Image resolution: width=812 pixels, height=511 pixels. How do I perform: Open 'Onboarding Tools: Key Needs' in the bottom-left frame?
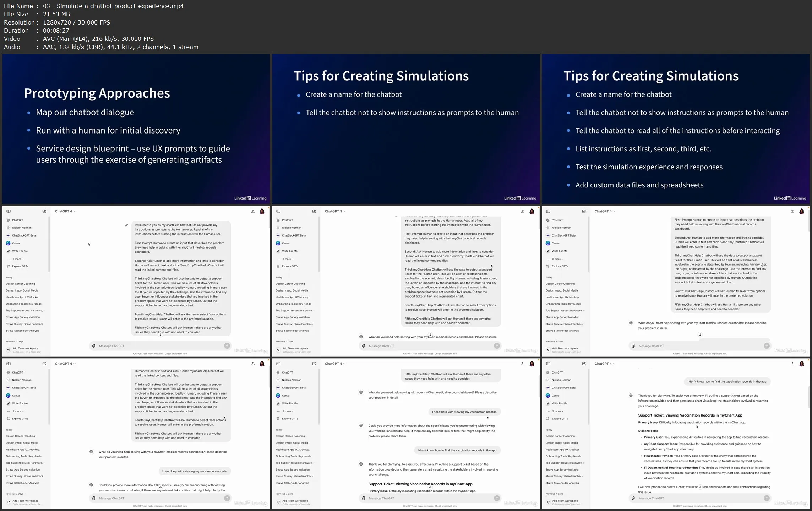(x=23, y=456)
